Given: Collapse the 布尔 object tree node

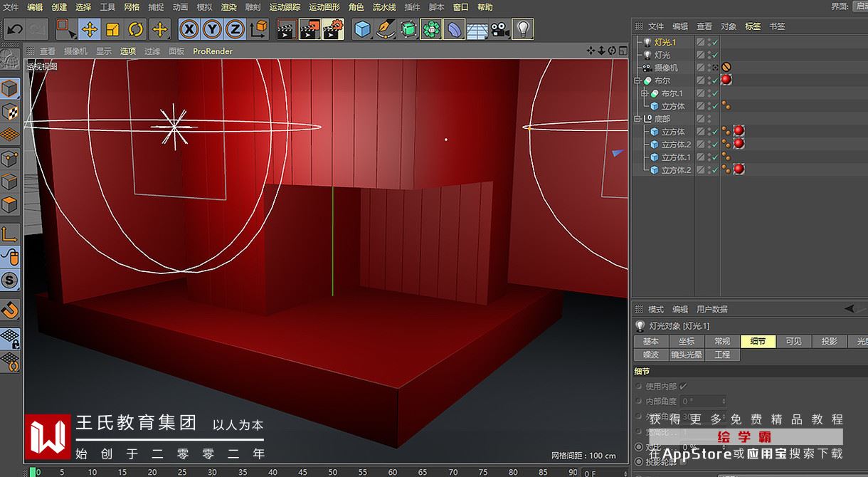Looking at the screenshot, I should [638, 81].
